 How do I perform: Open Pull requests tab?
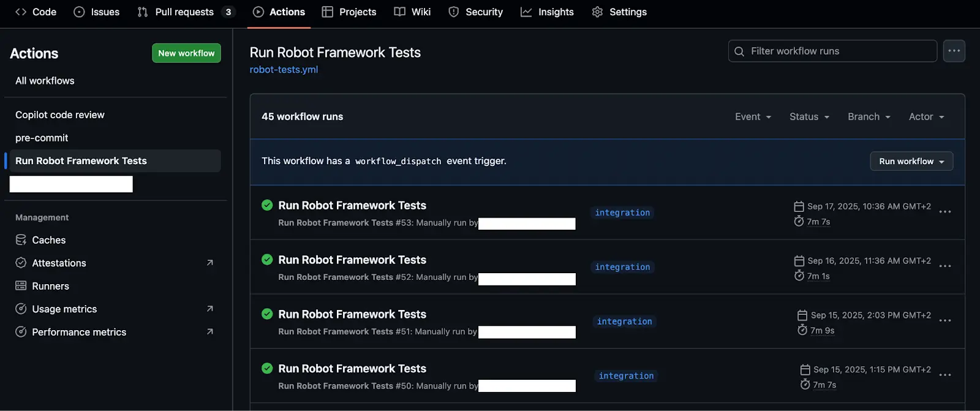tap(186, 12)
